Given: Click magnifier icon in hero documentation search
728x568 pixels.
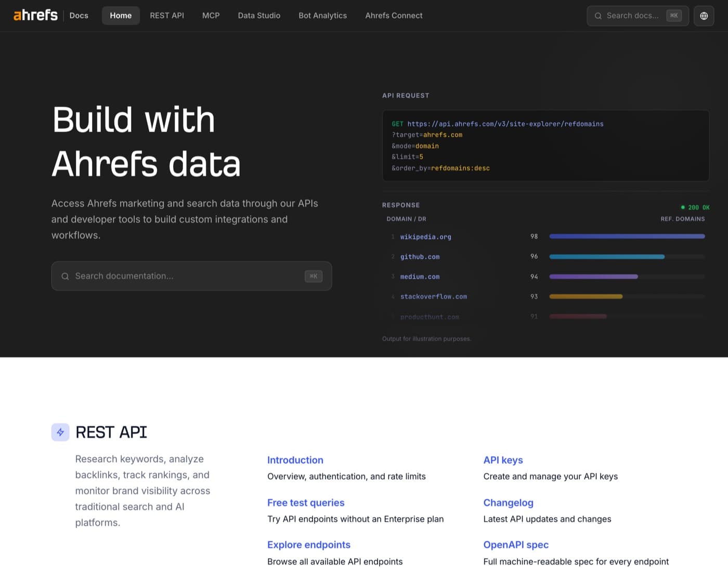Looking at the screenshot, I should tap(65, 276).
